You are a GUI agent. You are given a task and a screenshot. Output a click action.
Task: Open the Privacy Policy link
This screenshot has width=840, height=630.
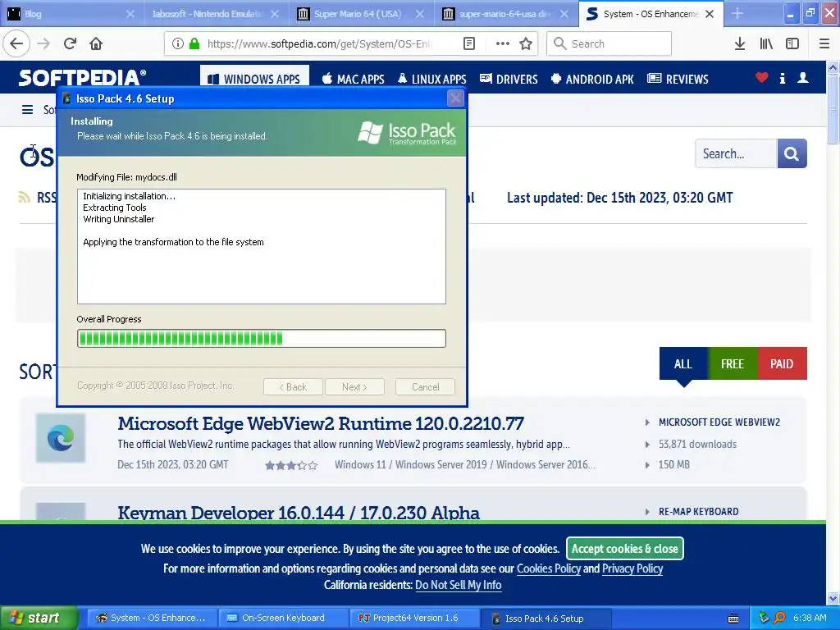coord(632,568)
